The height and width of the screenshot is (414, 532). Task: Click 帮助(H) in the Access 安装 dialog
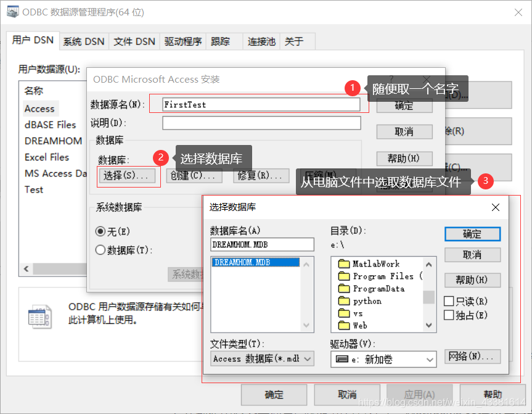tap(404, 159)
